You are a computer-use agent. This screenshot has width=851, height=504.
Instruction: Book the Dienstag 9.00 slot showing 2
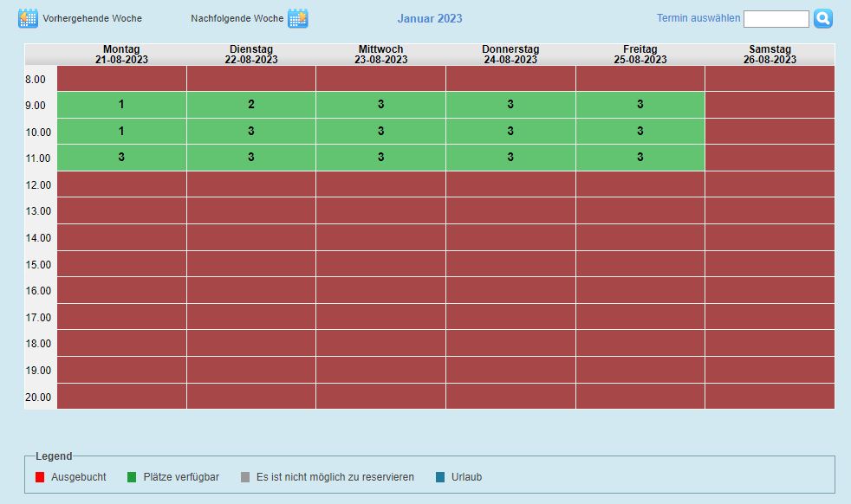click(251, 105)
